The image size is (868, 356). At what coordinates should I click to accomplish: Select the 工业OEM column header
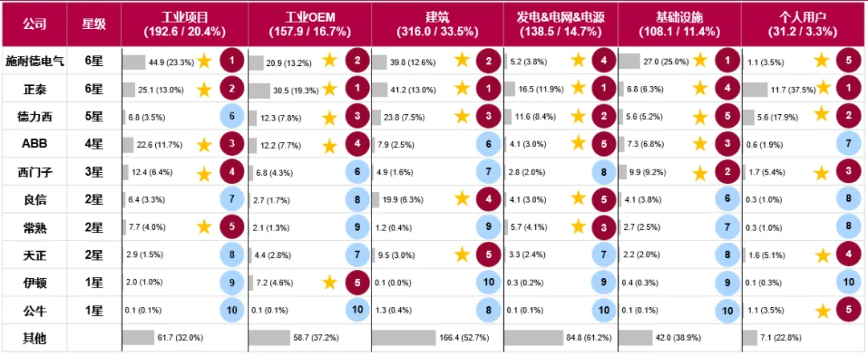click(x=309, y=24)
